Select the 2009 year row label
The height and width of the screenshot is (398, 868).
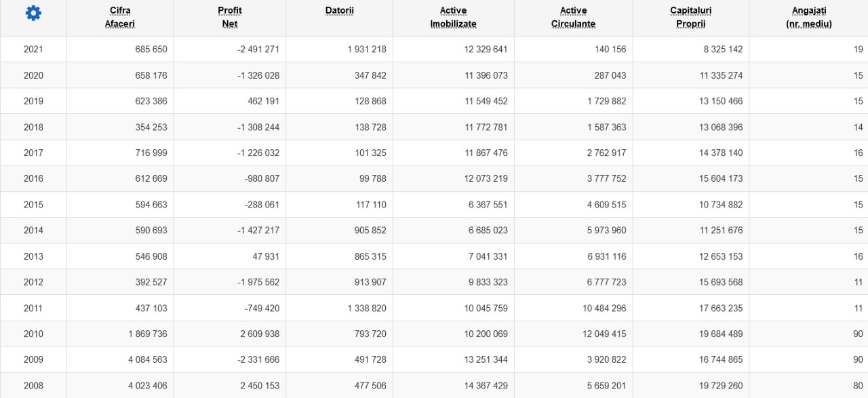pos(33,359)
